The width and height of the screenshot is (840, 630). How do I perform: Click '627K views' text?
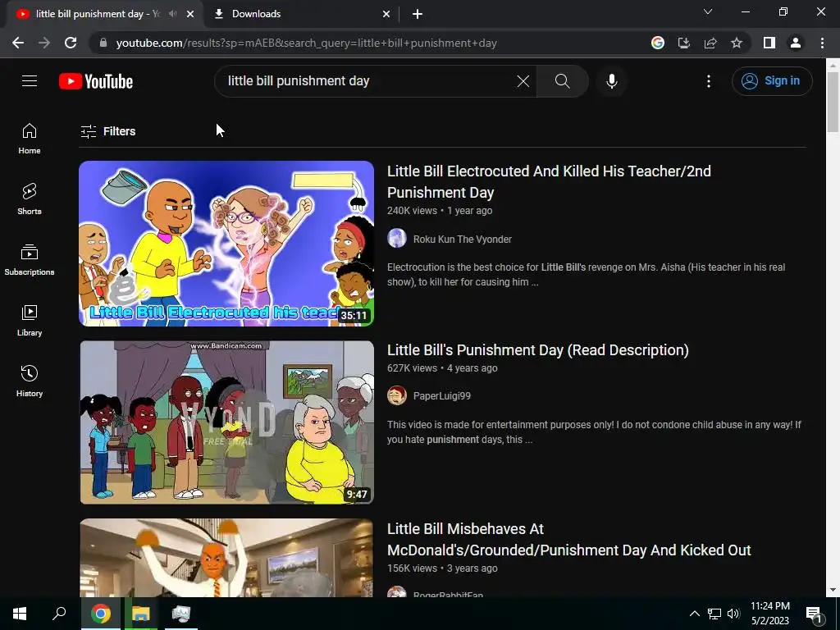coord(412,368)
